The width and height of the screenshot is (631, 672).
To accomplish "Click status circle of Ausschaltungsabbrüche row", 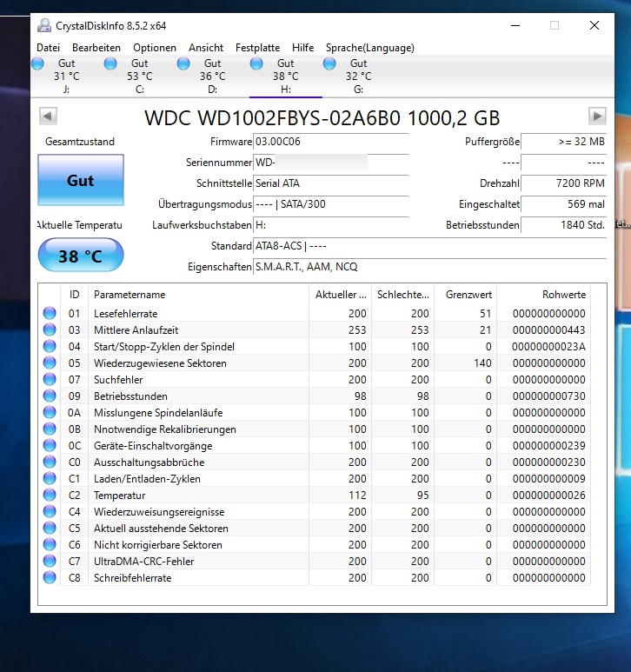I will click(x=50, y=462).
